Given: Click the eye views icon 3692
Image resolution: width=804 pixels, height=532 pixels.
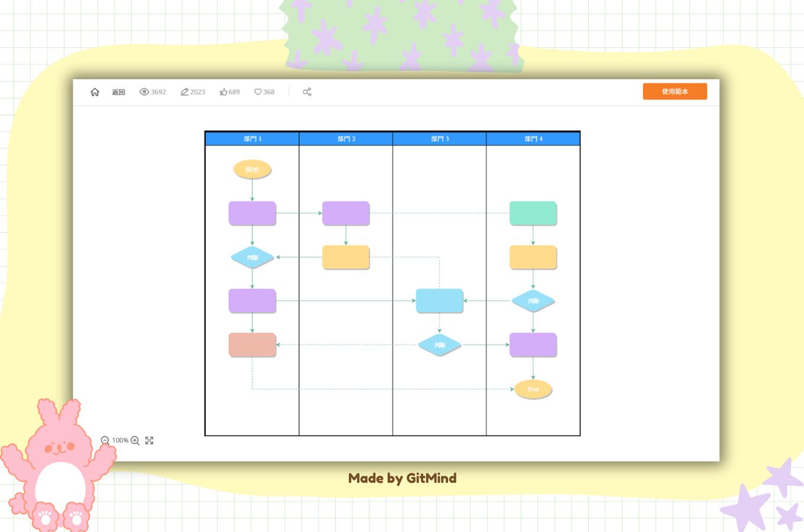Looking at the screenshot, I should 153,92.
